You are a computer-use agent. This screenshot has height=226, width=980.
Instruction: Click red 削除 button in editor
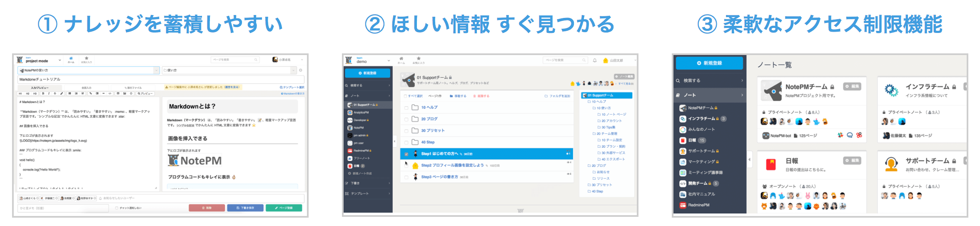coord(207,208)
